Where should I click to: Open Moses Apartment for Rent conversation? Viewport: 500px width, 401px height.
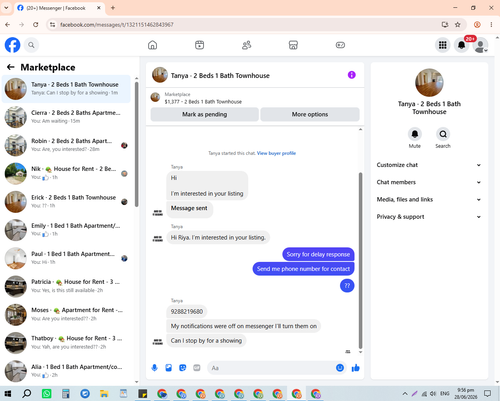pos(66,315)
